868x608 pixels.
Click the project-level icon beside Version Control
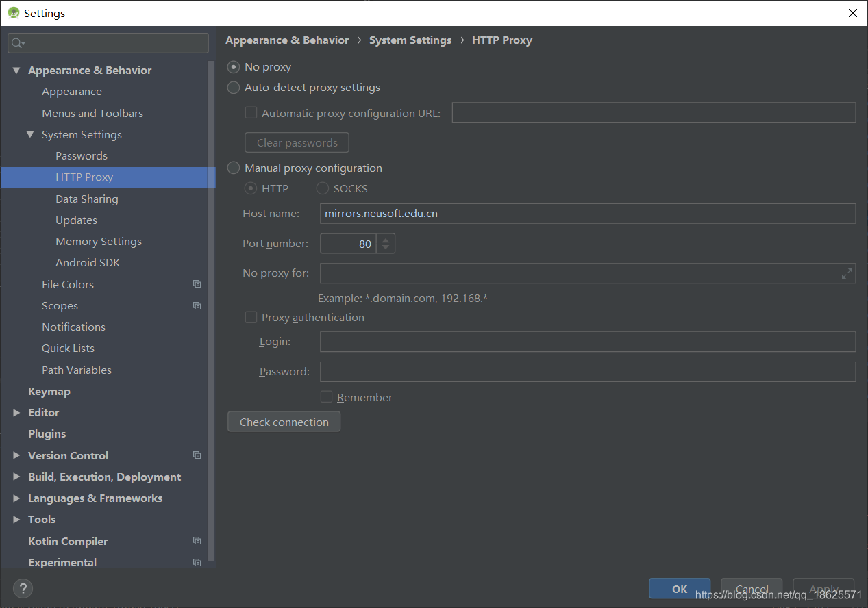197,455
